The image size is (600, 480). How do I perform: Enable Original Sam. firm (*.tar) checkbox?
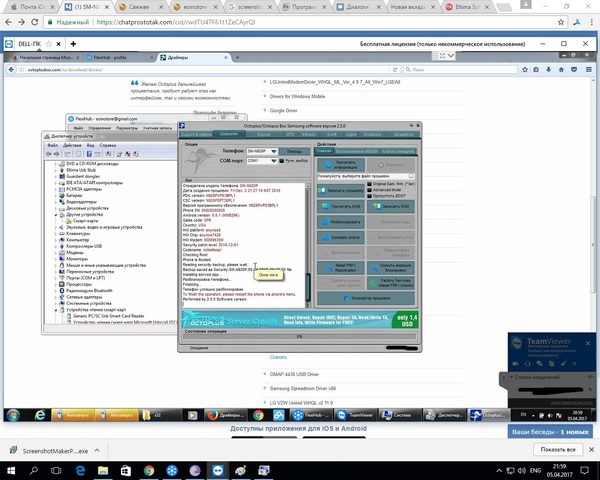369,184
